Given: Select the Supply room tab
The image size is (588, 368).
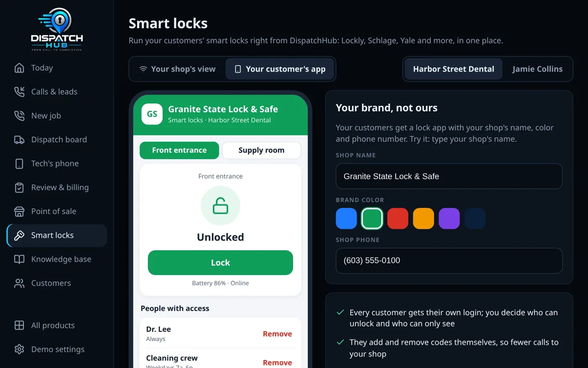Looking at the screenshot, I should [261, 150].
